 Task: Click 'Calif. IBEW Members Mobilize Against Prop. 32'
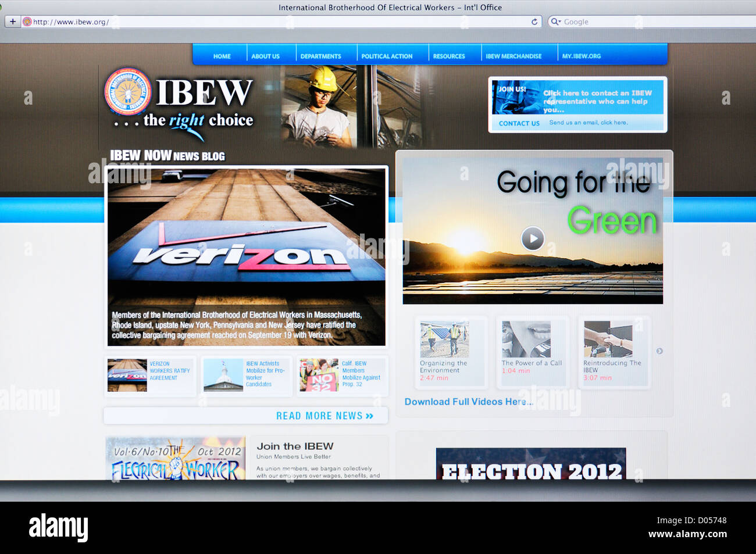361,374
